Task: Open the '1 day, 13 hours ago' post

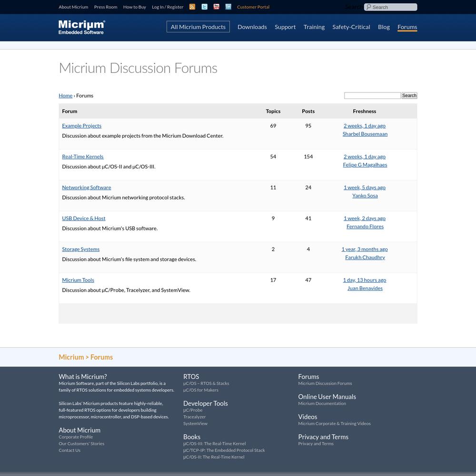Action: click(365, 280)
